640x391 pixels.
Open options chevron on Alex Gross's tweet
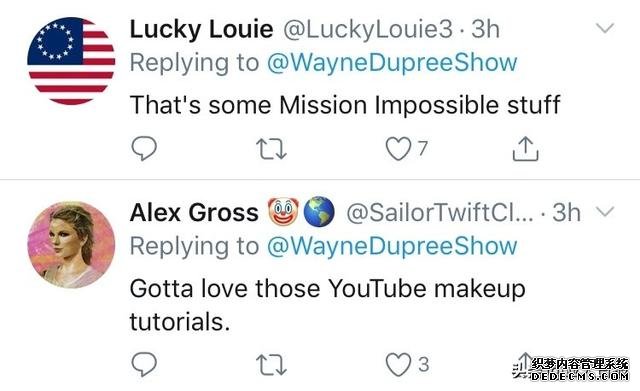(605, 211)
